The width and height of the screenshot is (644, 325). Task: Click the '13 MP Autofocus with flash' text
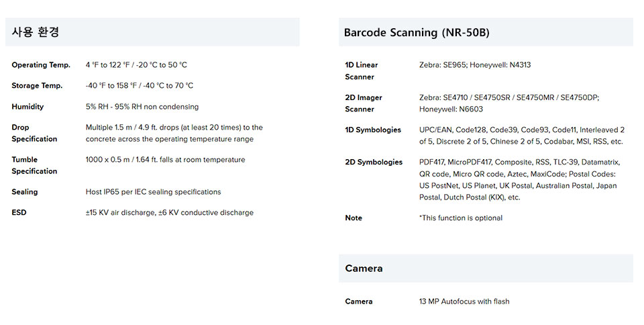point(464,301)
